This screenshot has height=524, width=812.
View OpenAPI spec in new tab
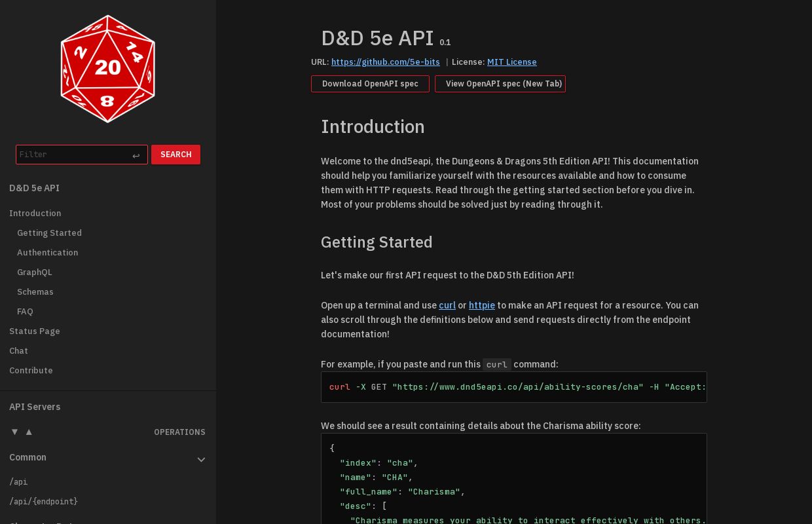click(x=500, y=84)
